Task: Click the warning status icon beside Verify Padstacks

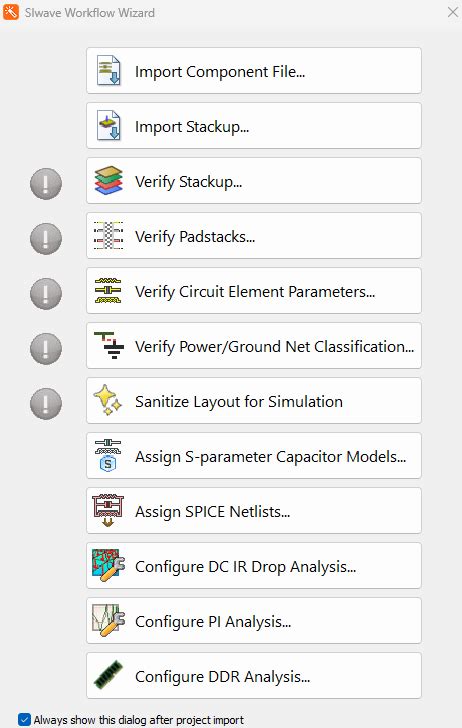Action: click(46, 239)
